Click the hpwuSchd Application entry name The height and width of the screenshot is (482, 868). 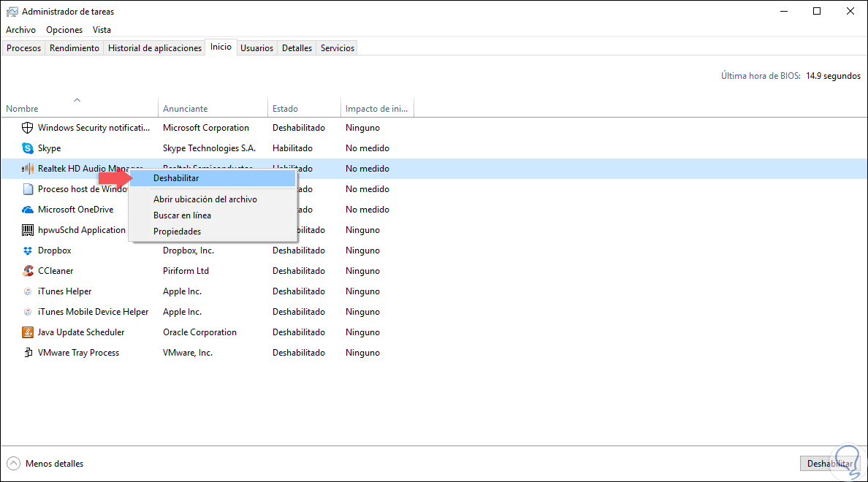coord(81,230)
